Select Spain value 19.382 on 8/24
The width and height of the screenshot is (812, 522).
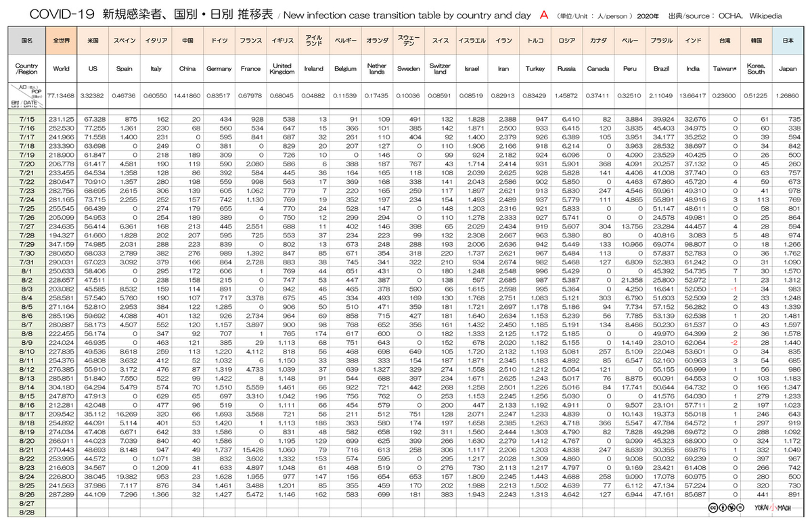tap(127, 475)
